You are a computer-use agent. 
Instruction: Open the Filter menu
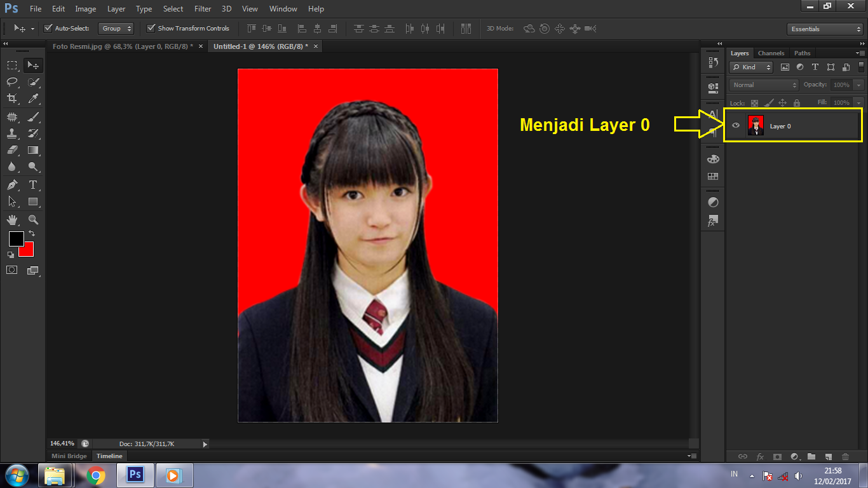203,9
